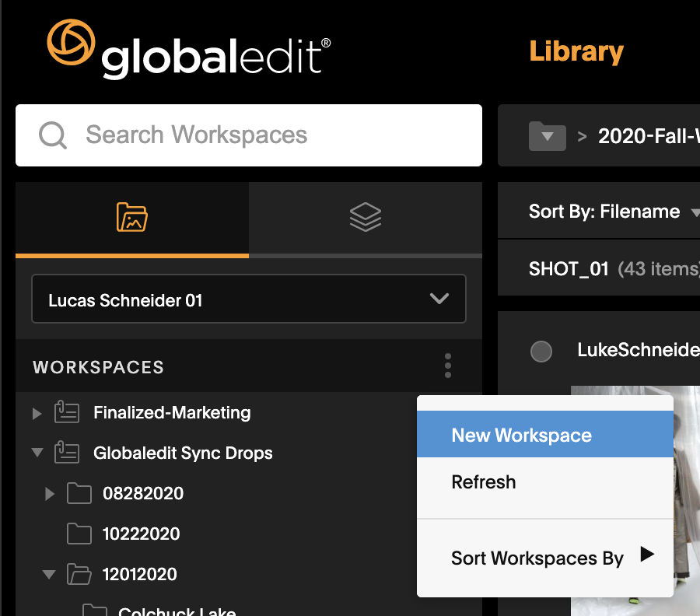This screenshot has height=616, width=700.
Task: Click the open 12012020 folder icon
Action: (x=79, y=574)
